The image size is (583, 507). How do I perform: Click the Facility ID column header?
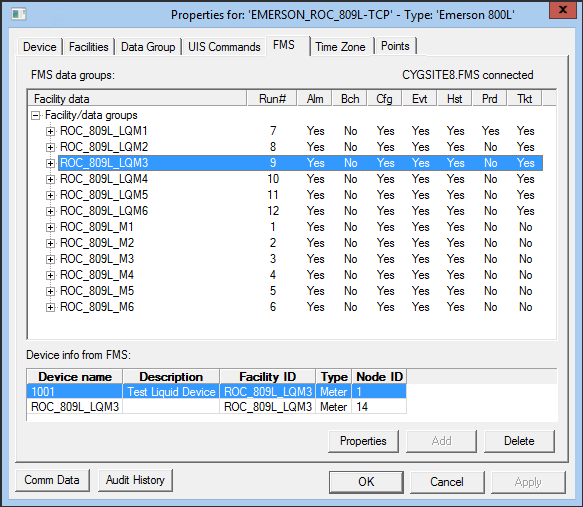point(268,377)
